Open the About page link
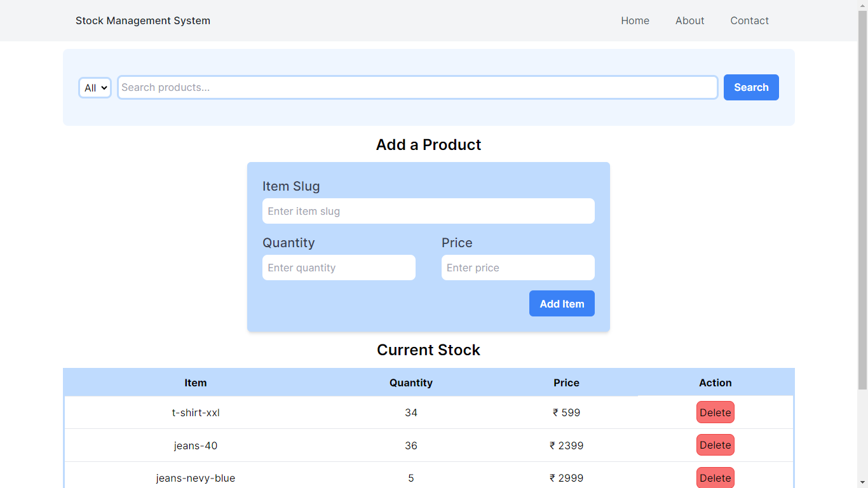The image size is (868, 488). point(689,21)
